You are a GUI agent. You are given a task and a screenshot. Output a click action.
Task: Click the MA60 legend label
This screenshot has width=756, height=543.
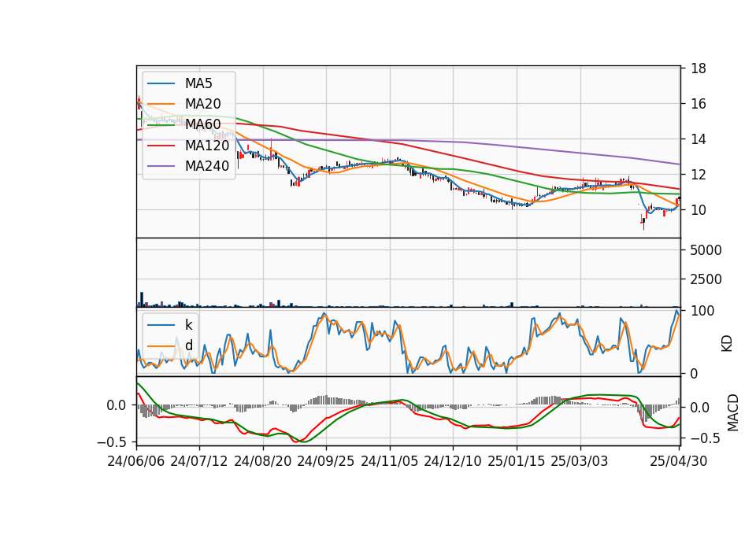(202, 125)
